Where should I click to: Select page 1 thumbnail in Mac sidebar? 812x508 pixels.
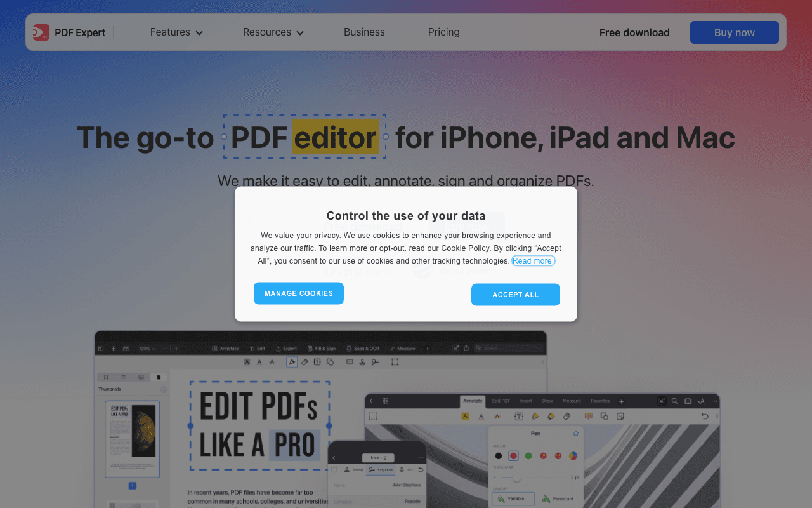[133, 439]
